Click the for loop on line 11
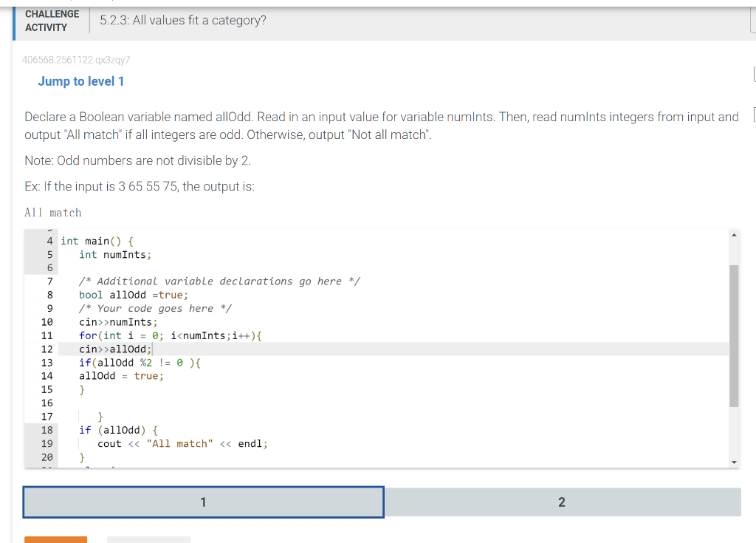 (x=170, y=335)
